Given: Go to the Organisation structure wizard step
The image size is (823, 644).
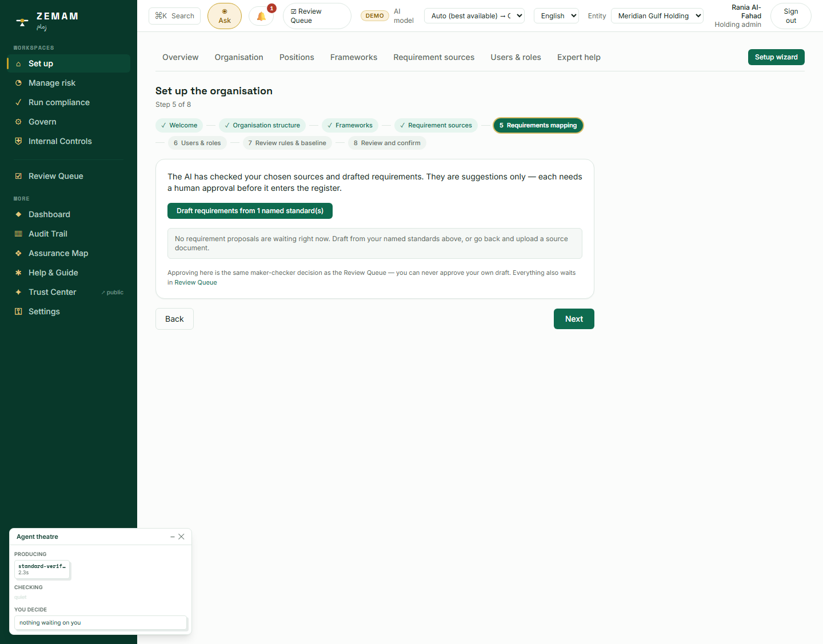Looking at the screenshot, I should (262, 125).
